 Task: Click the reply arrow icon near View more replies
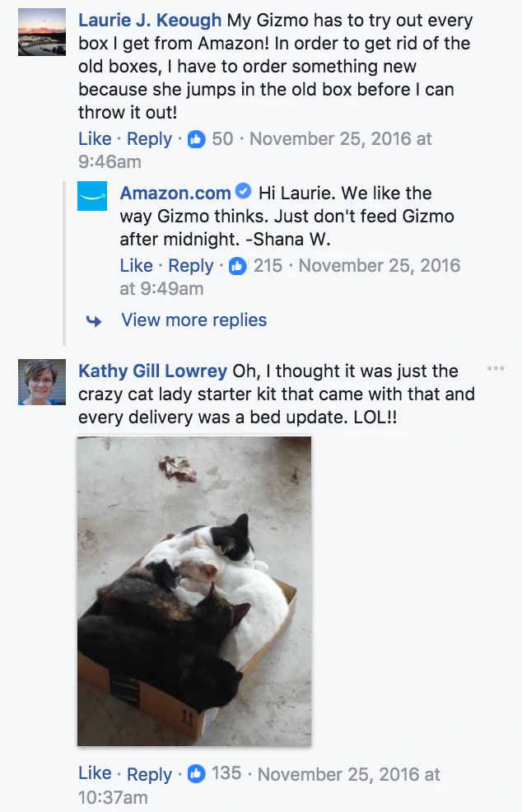95,321
